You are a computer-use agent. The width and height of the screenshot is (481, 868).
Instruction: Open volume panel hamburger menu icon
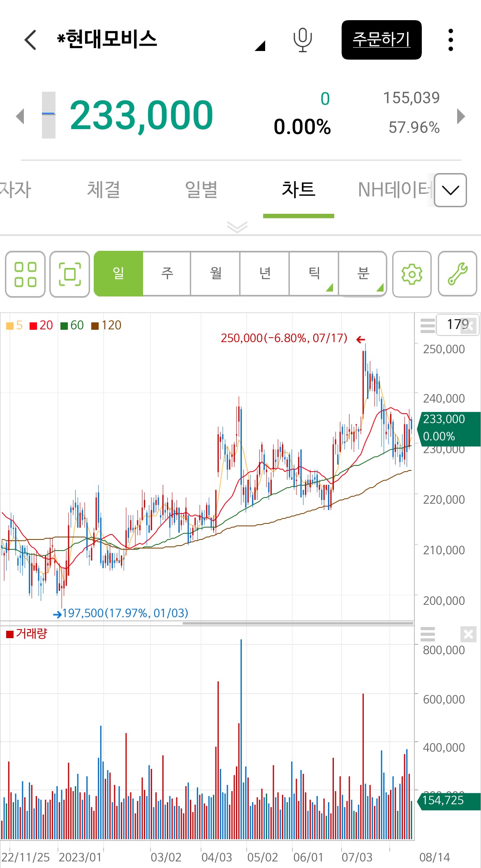(428, 634)
